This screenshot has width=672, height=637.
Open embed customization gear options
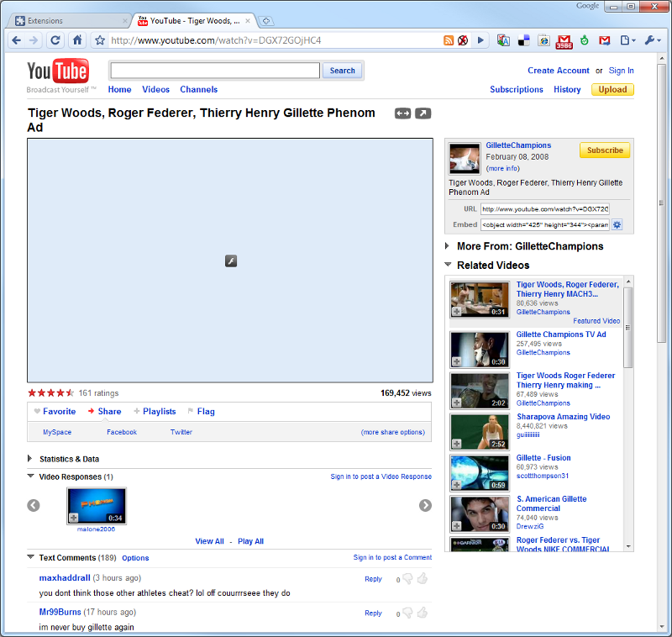[617, 224]
